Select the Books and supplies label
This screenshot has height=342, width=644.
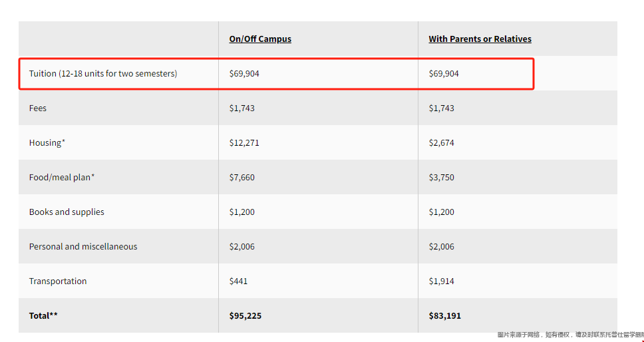tap(67, 212)
